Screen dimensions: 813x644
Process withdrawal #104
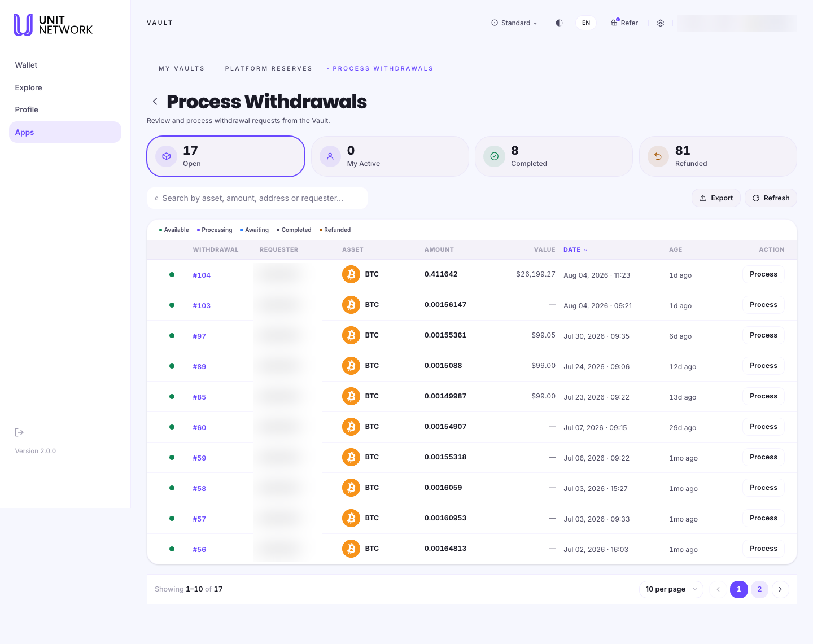click(763, 274)
